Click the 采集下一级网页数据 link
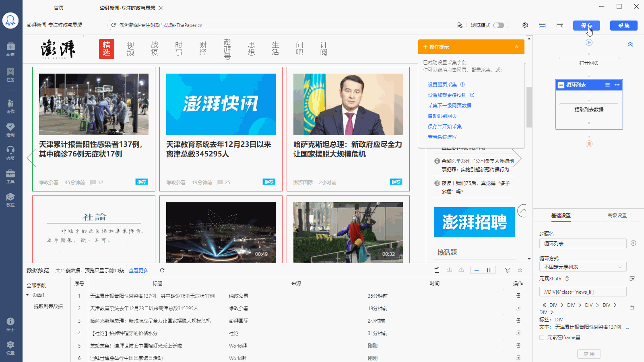 [449, 105]
